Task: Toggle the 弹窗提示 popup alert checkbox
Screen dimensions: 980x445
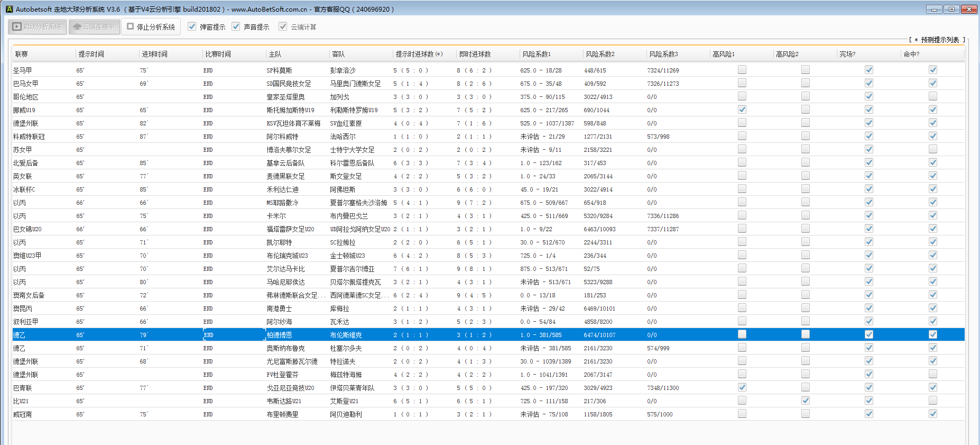Action: (x=192, y=27)
